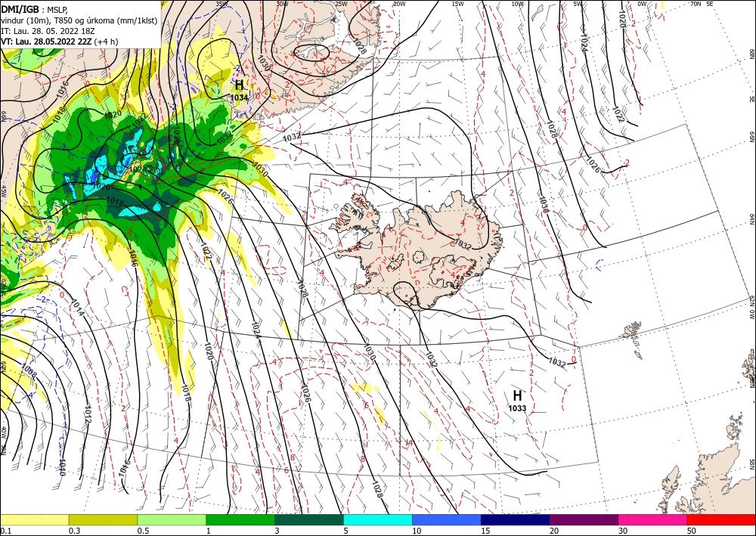
Task: Click the 5W longitude label
Action: (x=579, y=4)
